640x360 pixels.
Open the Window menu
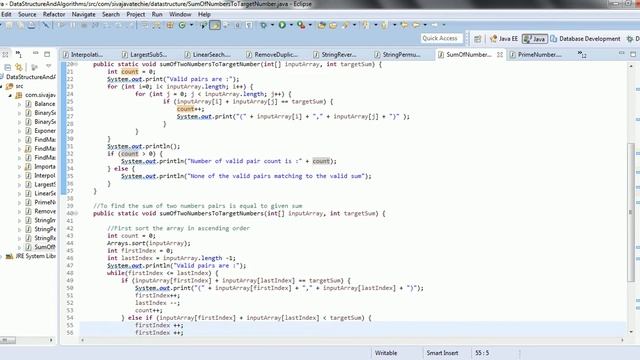click(180, 14)
